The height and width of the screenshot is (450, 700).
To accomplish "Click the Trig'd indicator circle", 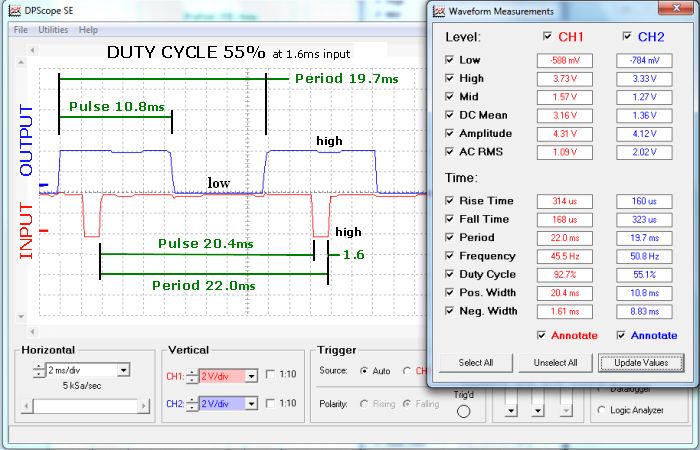I will (x=463, y=411).
